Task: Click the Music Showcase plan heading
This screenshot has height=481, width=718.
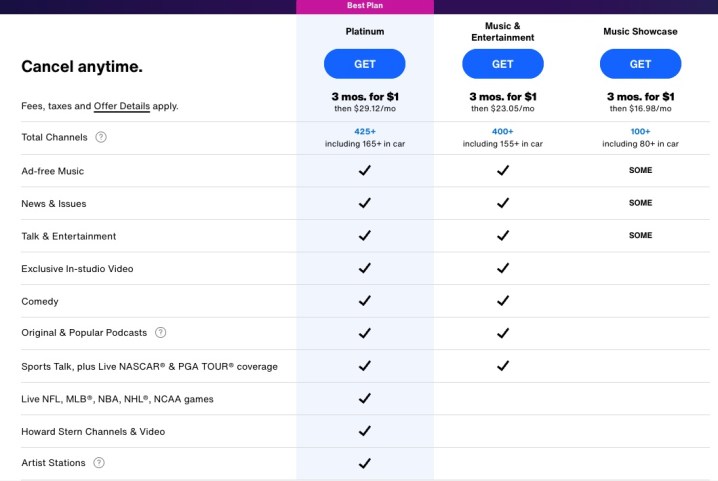Action: pyautogui.click(x=640, y=31)
